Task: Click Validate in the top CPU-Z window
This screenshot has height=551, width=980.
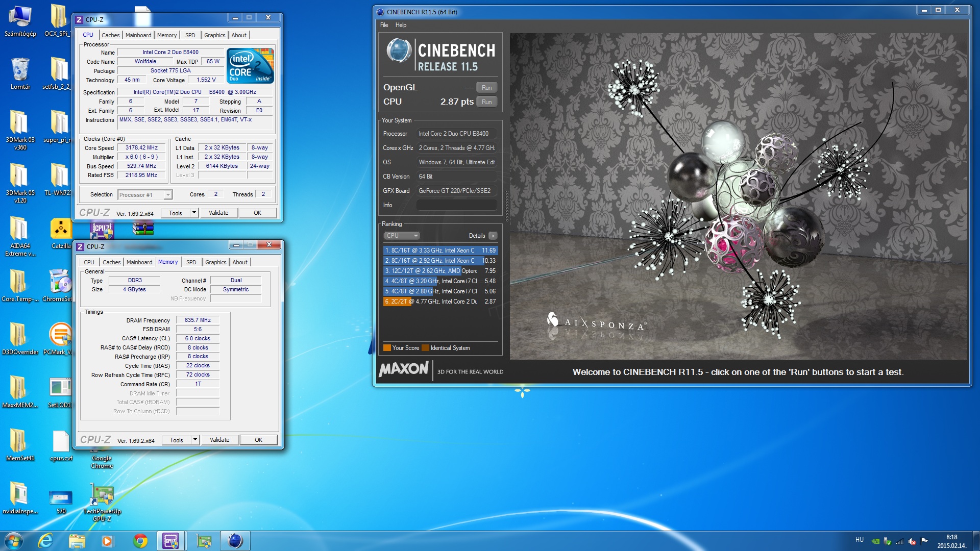Action: click(x=218, y=213)
